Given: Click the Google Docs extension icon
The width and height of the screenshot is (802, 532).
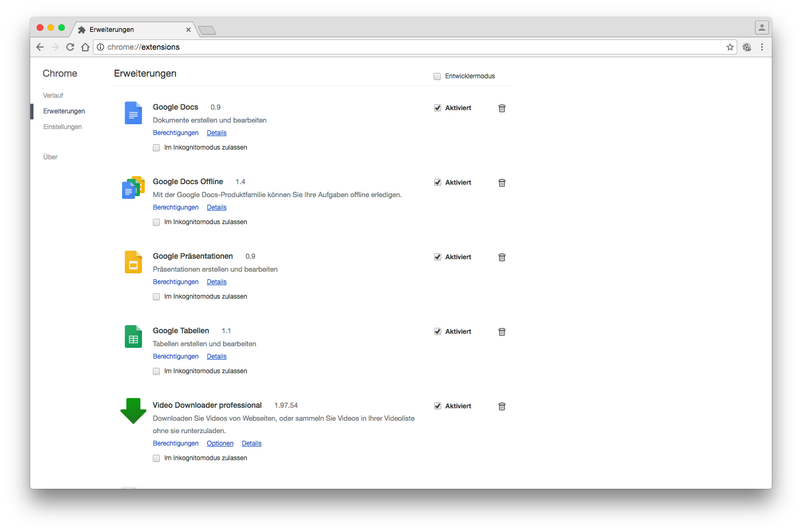Looking at the screenshot, I should 133,113.
